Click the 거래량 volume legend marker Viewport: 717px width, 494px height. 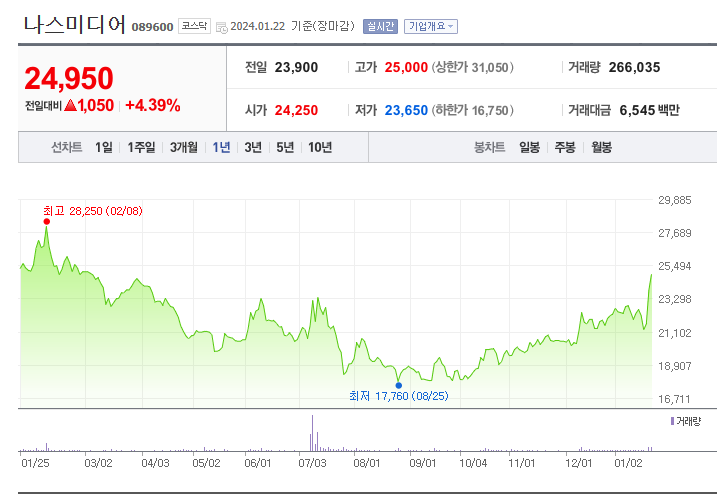(x=672, y=421)
